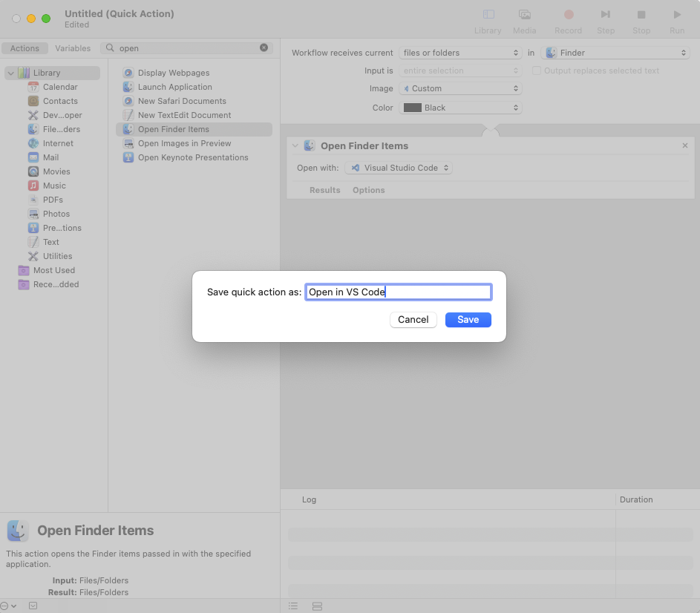Viewport: 700px width, 613px height.
Task: Open the Color Black dropdown
Action: pos(460,108)
